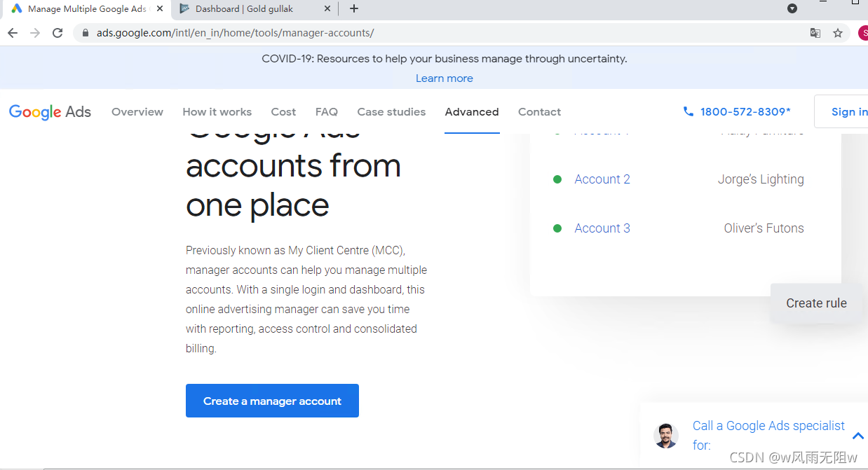Click the green status dot for Account 3
The width and height of the screenshot is (868, 470).
point(557,228)
